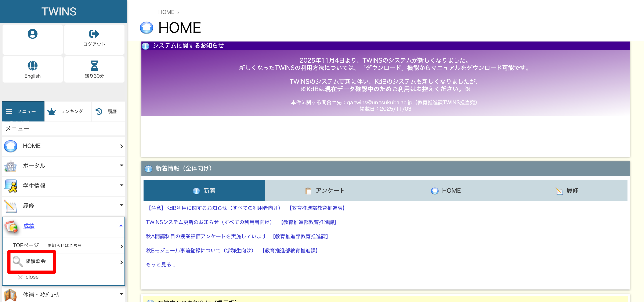Open the ranking crown icon tab
This screenshot has height=302, width=644.
click(51, 112)
